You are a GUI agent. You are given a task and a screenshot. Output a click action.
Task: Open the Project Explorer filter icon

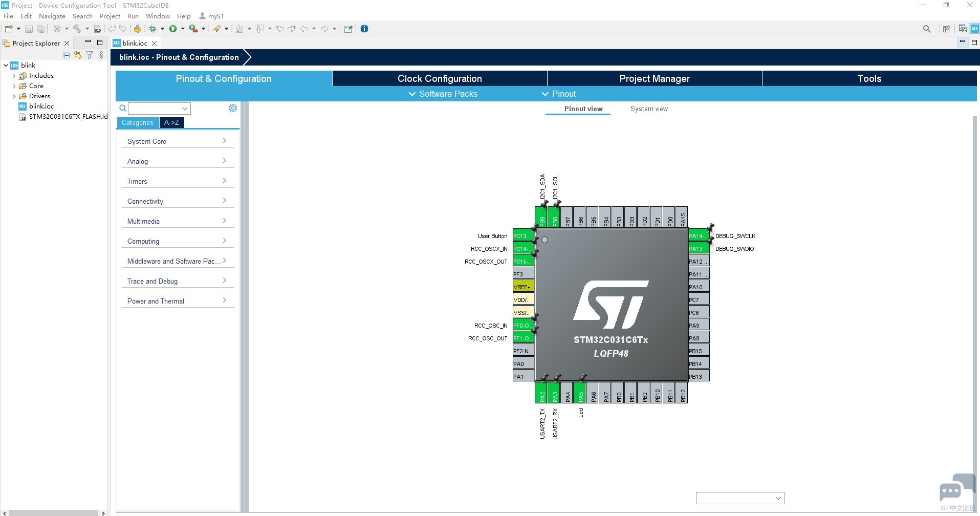pyautogui.click(x=90, y=55)
